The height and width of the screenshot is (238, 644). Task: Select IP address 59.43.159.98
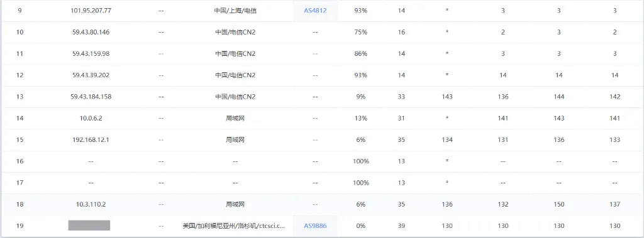click(91, 54)
